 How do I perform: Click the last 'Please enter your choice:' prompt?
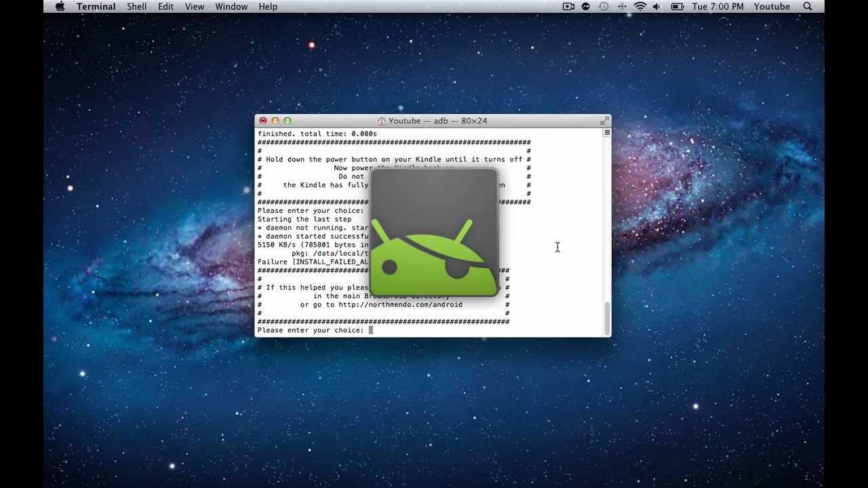pos(311,330)
